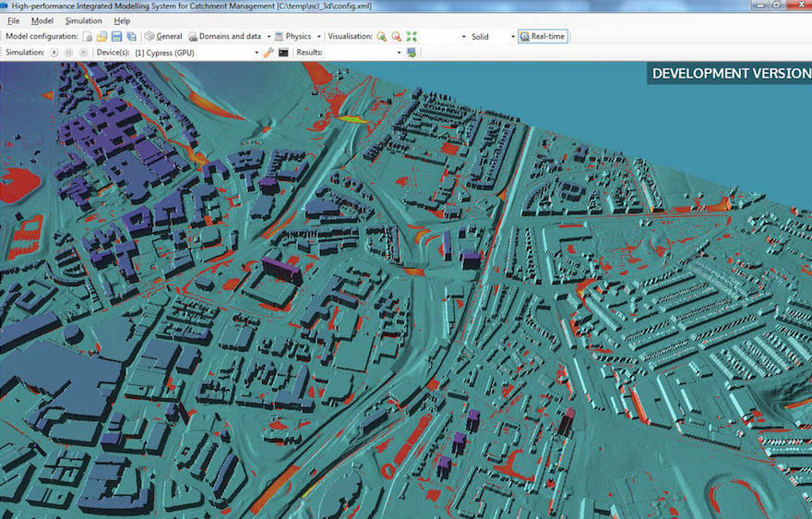Click the save all configurations icon
Image resolution: width=812 pixels, height=519 pixels.
click(x=131, y=37)
